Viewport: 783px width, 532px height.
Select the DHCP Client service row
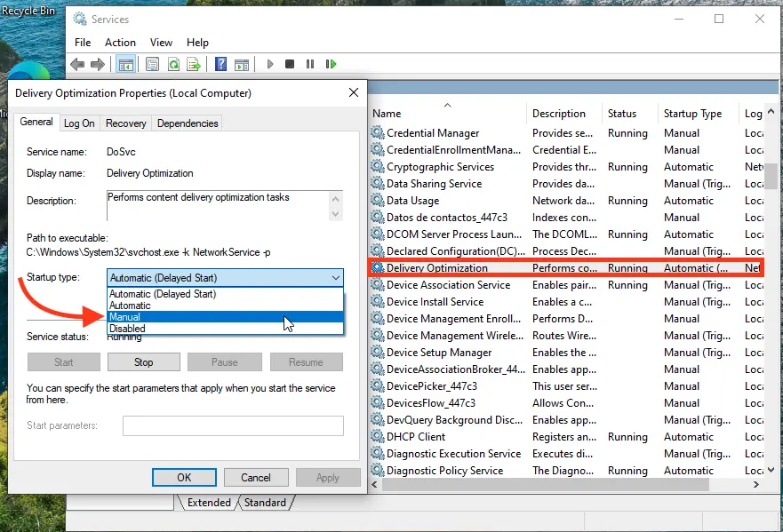click(x=416, y=437)
